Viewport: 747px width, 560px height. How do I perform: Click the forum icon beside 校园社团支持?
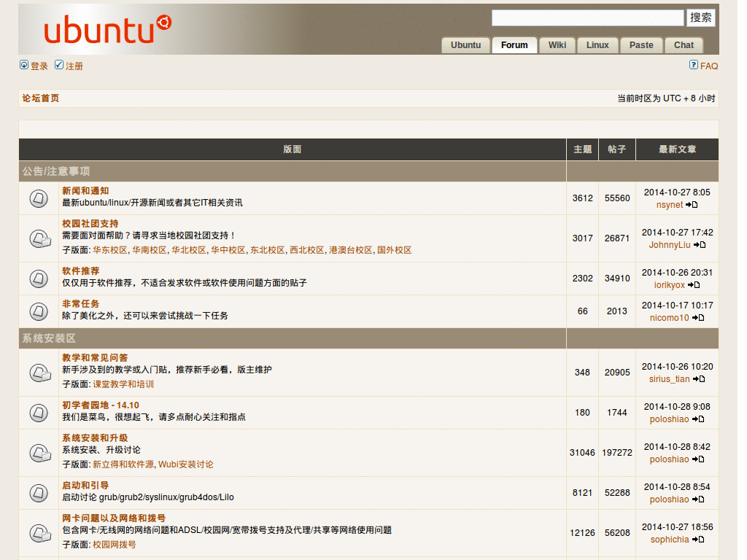pos(38,238)
